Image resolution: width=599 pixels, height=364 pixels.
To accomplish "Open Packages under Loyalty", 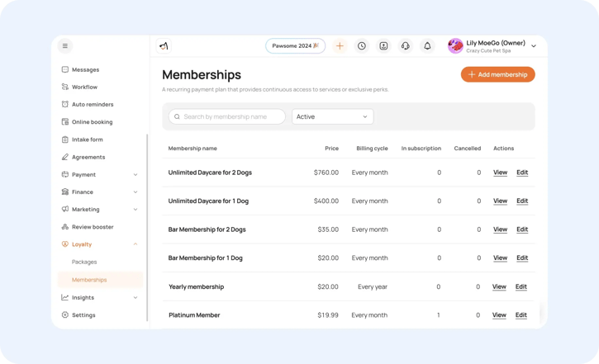I will 84,262.
